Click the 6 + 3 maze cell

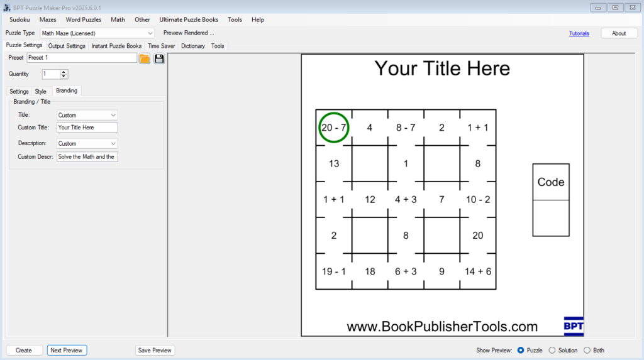[406, 271]
